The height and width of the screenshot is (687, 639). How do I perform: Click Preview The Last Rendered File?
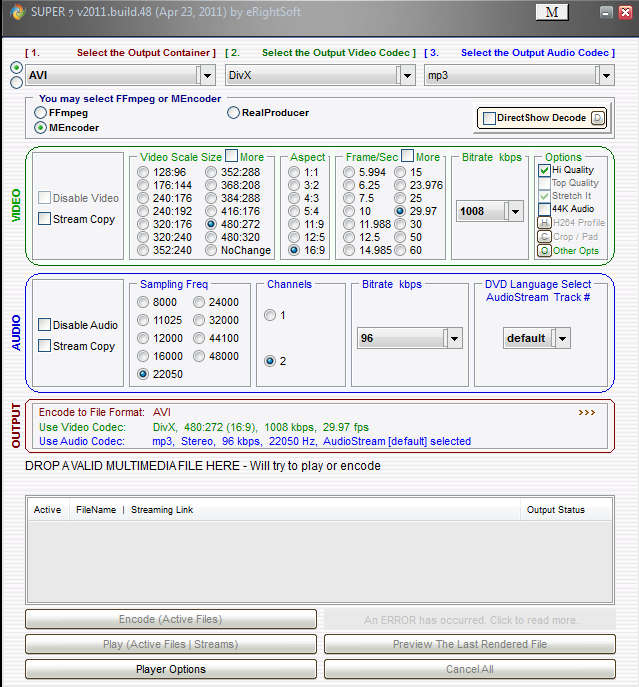(470, 644)
